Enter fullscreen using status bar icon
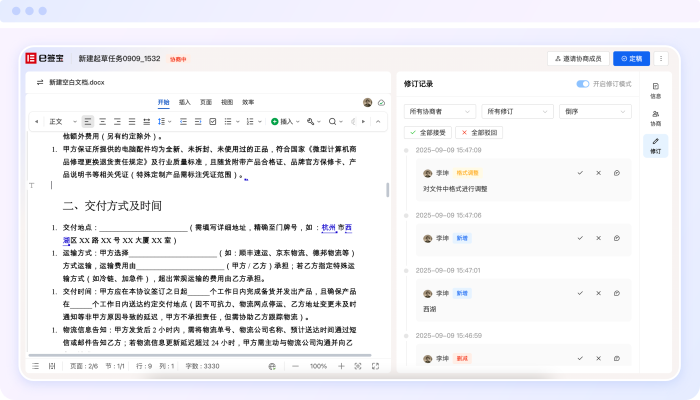Screen dimensions: 700x400 (x=360, y=366)
